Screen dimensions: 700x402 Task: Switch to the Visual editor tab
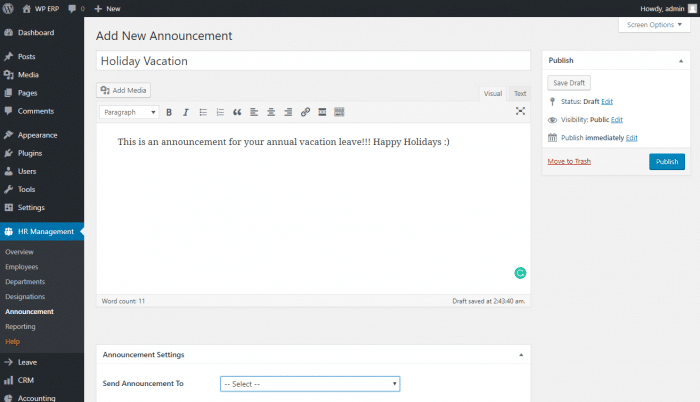click(x=493, y=93)
